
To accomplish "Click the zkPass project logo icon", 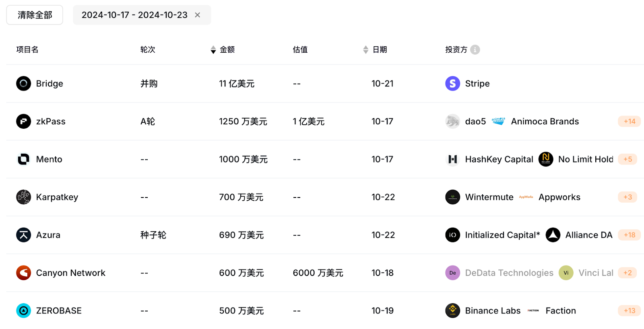I will click(x=23, y=121).
